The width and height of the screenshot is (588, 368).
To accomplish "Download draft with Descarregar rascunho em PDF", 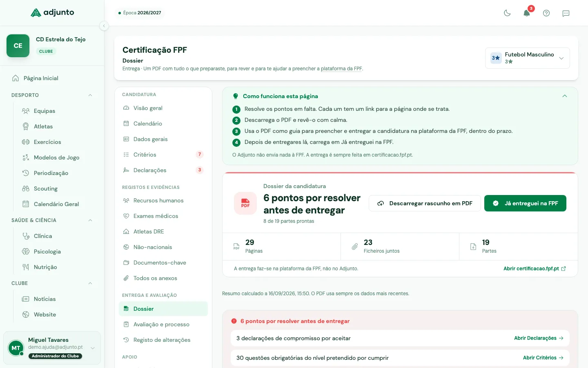I will click(425, 203).
